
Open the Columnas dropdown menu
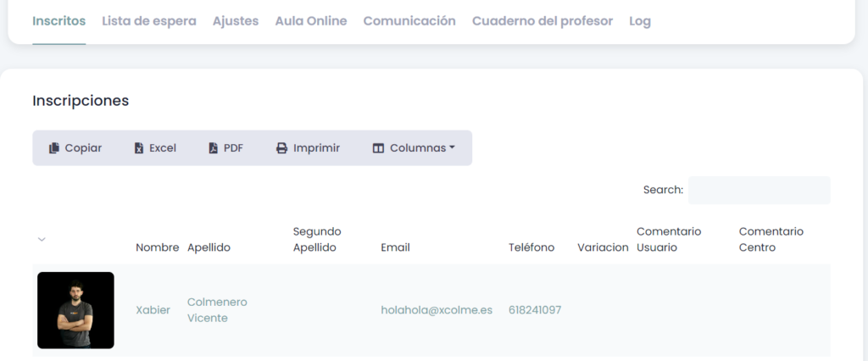pos(414,148)
